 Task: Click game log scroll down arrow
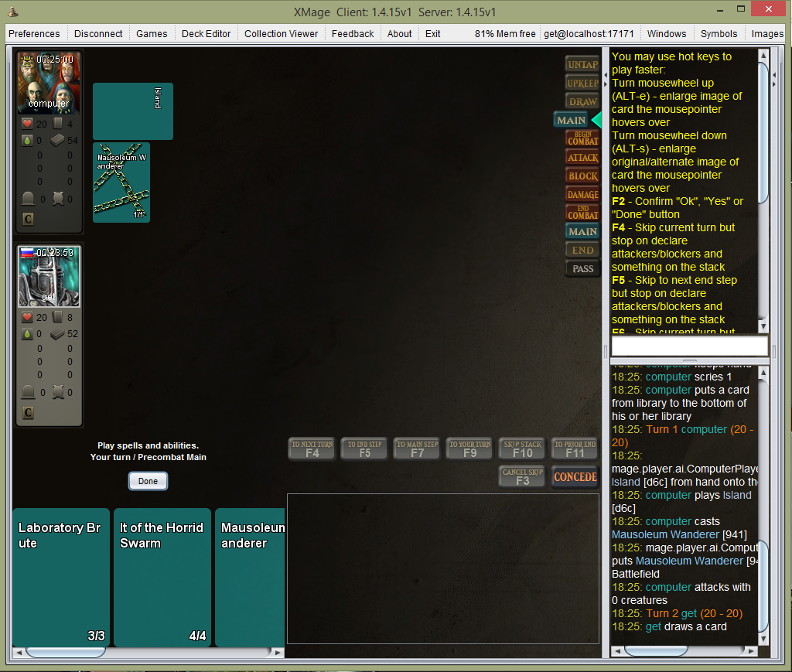763,639
